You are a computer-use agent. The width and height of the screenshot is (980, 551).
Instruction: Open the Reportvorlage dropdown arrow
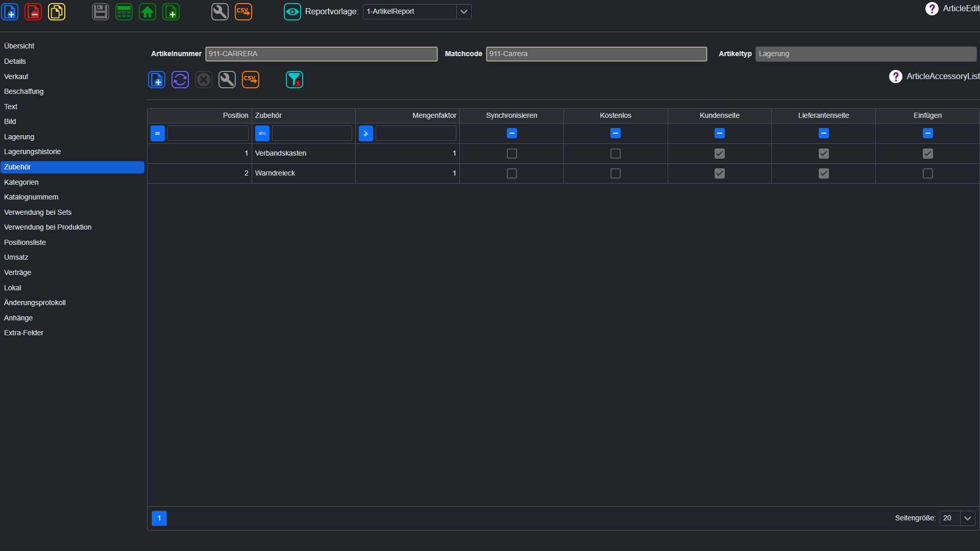pos(463,12)
